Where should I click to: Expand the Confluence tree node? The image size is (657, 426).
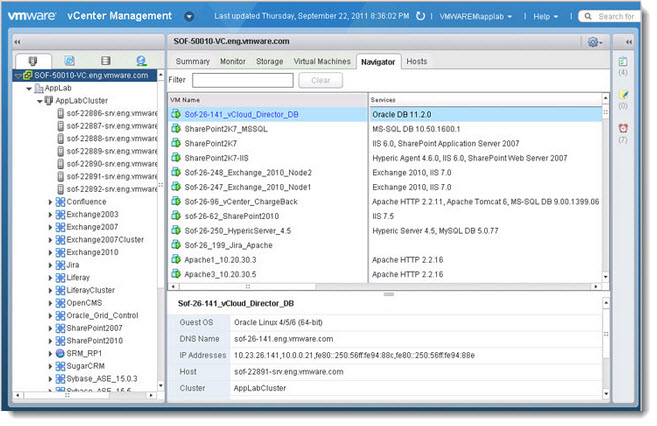(50, 202)
